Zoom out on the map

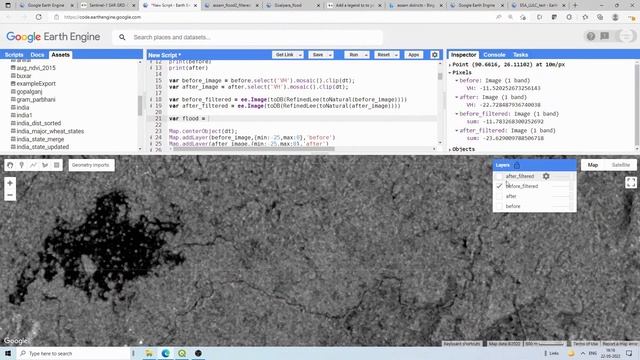tap(10, 195)
